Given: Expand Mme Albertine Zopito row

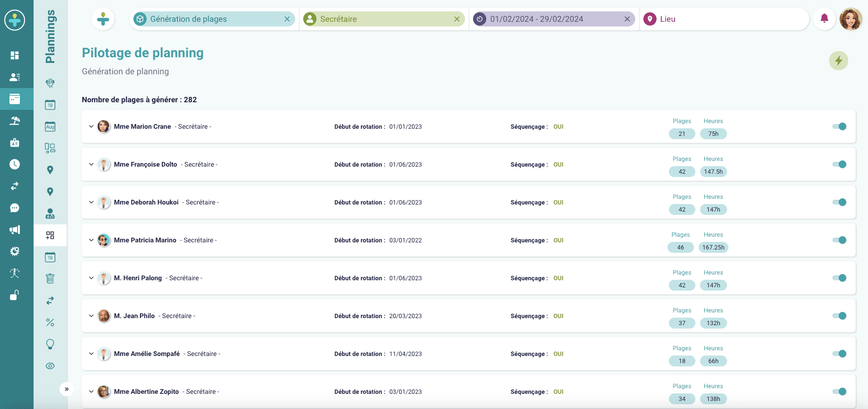Looking at the screenshot, I should pyautogui.click(x=91, y=391).
